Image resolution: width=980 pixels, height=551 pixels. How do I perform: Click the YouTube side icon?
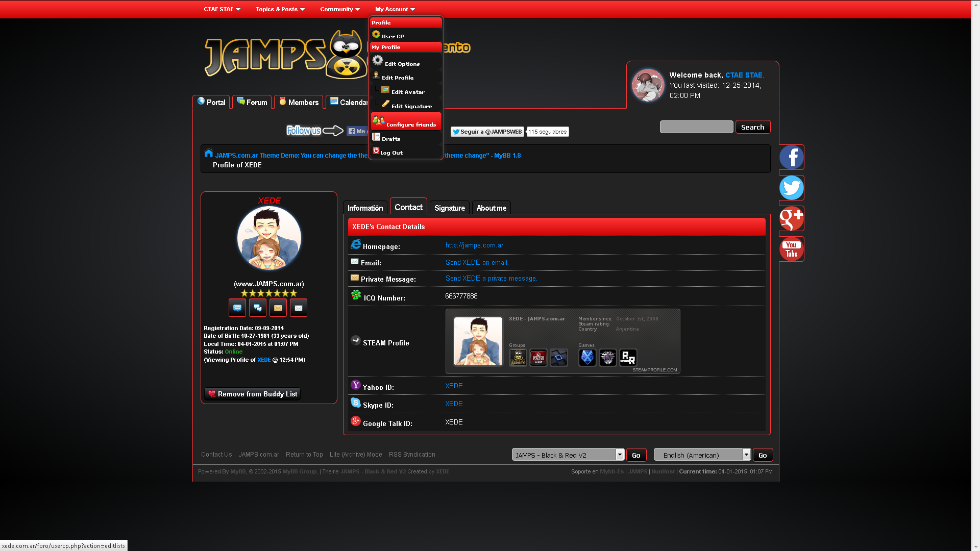(x=791, y=249)
